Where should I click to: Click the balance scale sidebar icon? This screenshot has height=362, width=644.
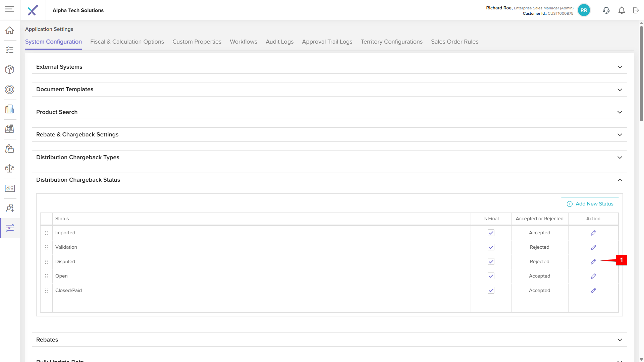tap(10, 169)
